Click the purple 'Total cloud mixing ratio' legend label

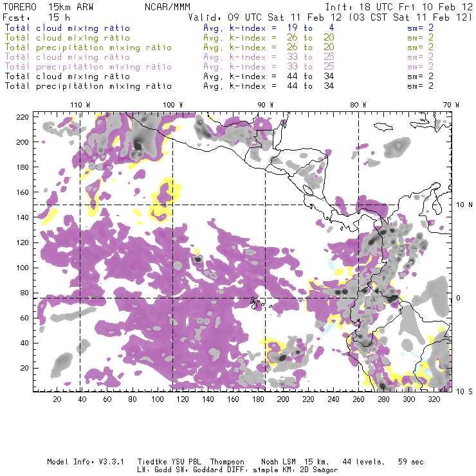point(68,57)
